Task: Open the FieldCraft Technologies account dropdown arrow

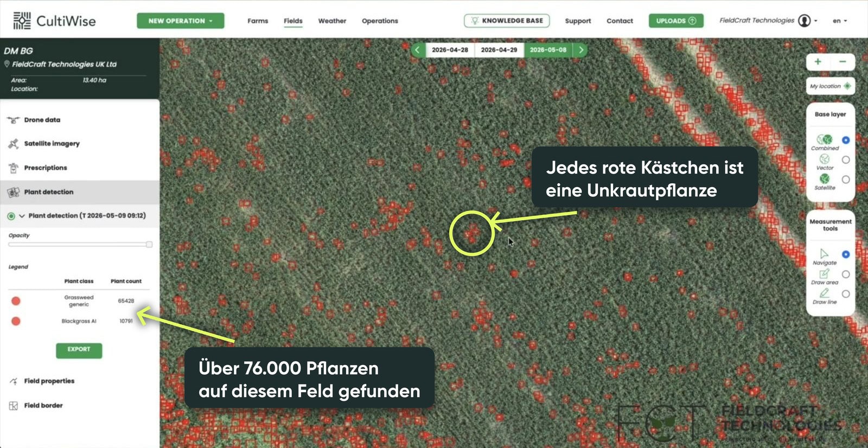Action: 816,21
